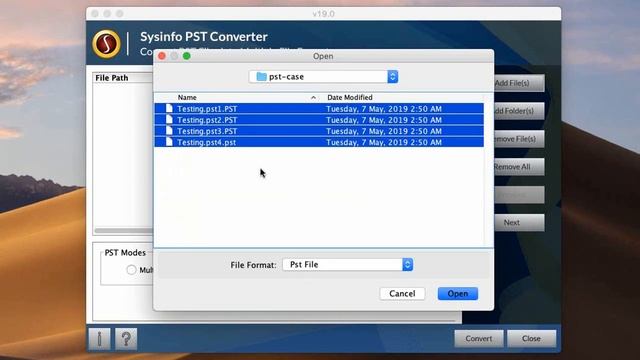The width and height of the screenshot is (640, 360).
Task: Zoom the Open dialog with green button
Action: [x=187, y=56]
